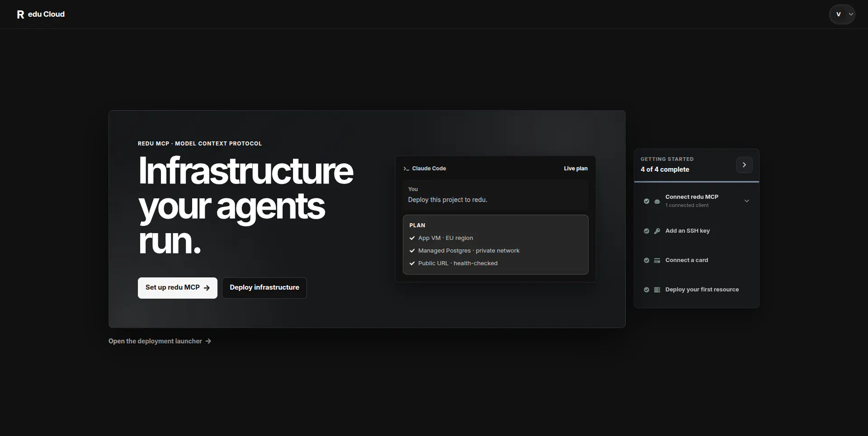The image size is (868, 436).
Task: Click the checkmark beside App VM · EU region
Action: (412, 238)
